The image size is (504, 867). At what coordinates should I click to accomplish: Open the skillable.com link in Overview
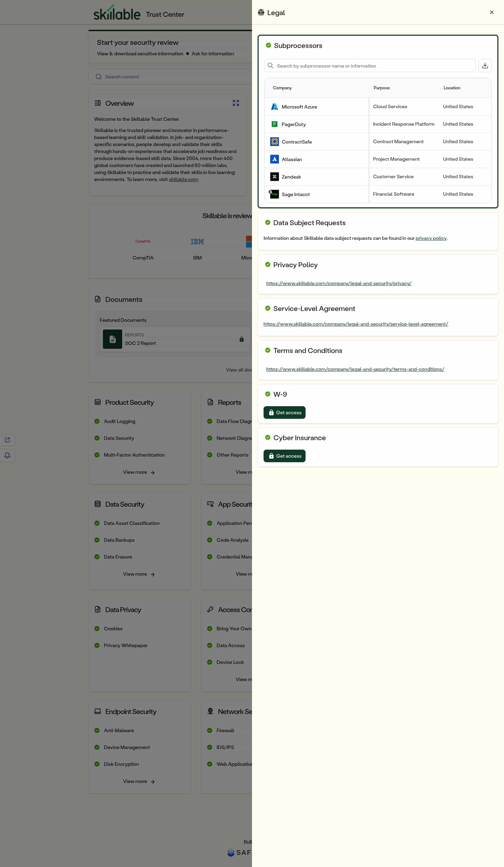[183, 179]
